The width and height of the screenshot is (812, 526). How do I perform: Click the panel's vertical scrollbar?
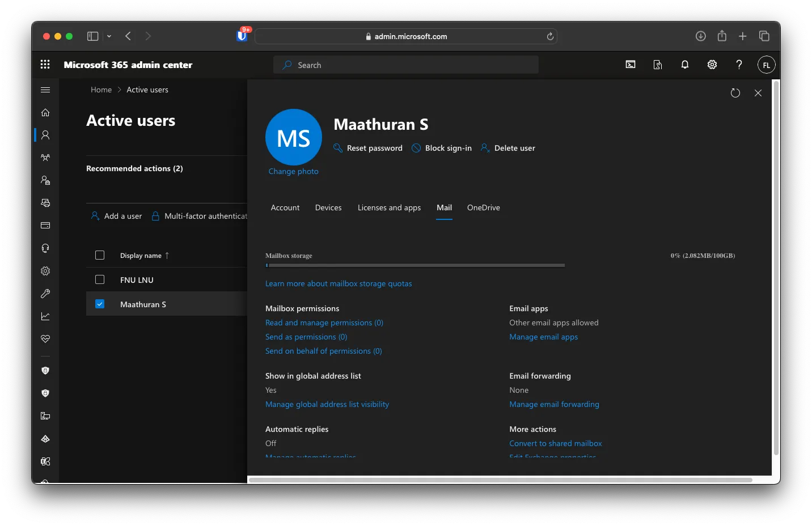coord(776,268)
